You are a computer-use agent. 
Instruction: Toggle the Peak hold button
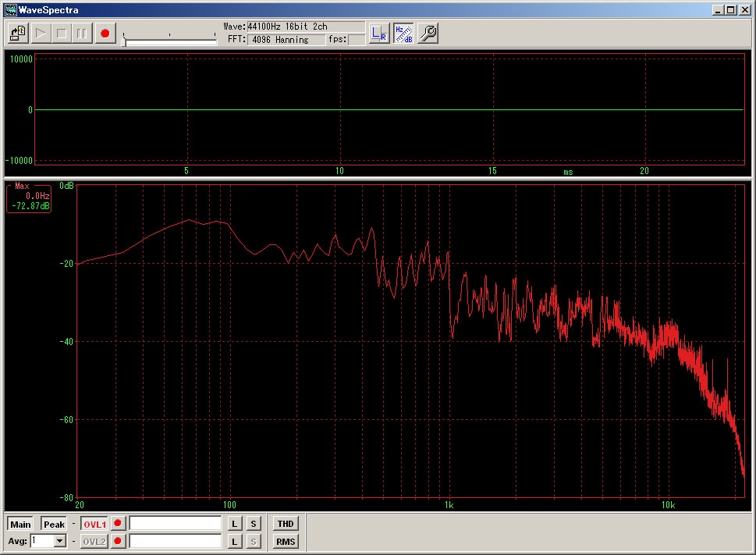point(54,524)
